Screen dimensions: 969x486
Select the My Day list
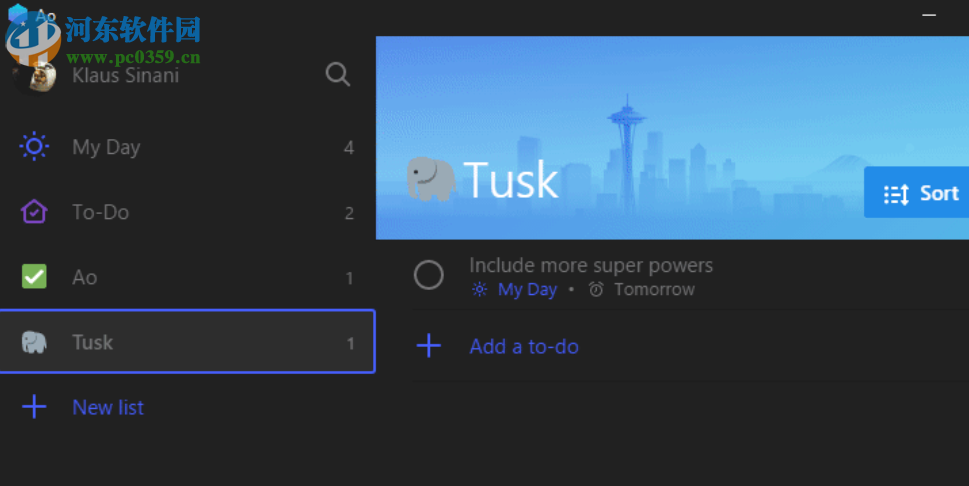106,147
